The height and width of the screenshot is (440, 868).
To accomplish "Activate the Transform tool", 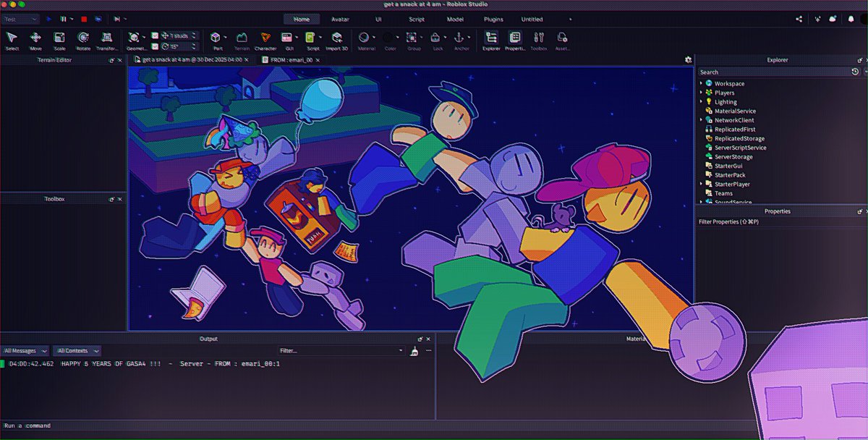I will point(107,40).
